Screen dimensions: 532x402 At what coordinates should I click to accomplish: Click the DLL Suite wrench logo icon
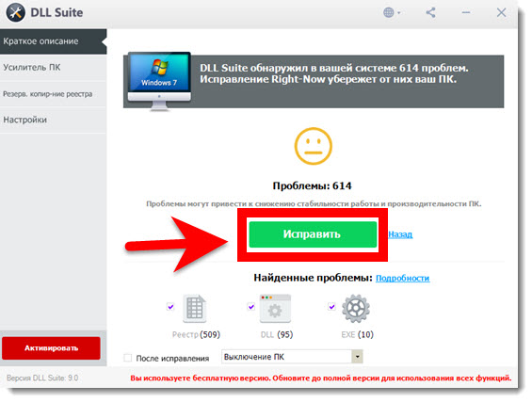click(15, 13)
